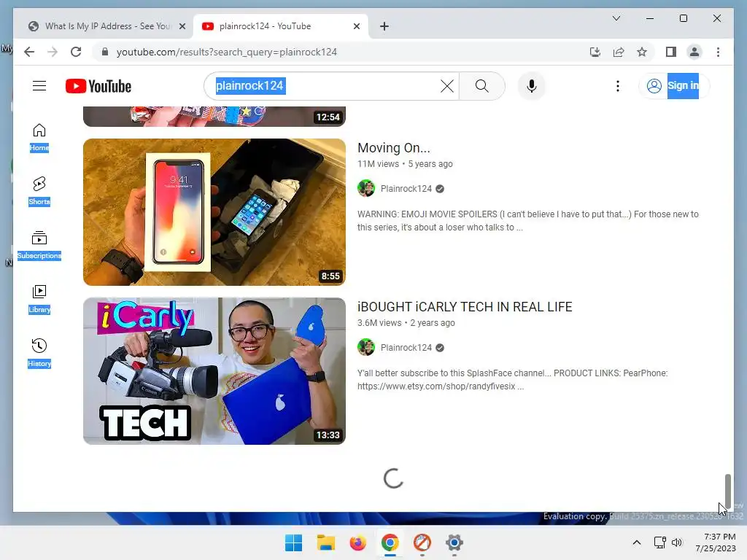Click the WARNING: EMOJI MOVIE SPOILERS description

coord(528,221)
